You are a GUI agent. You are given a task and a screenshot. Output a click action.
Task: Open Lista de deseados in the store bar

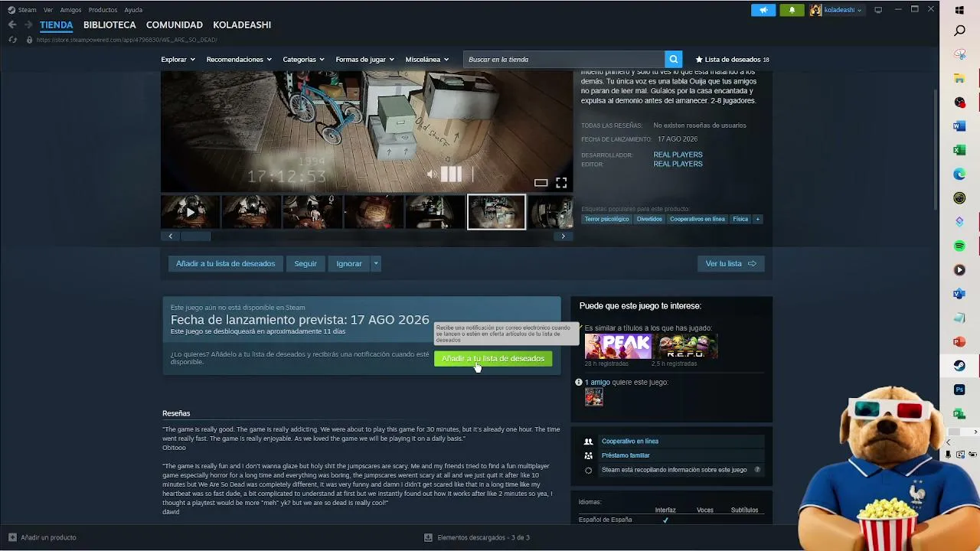point(732,59)
